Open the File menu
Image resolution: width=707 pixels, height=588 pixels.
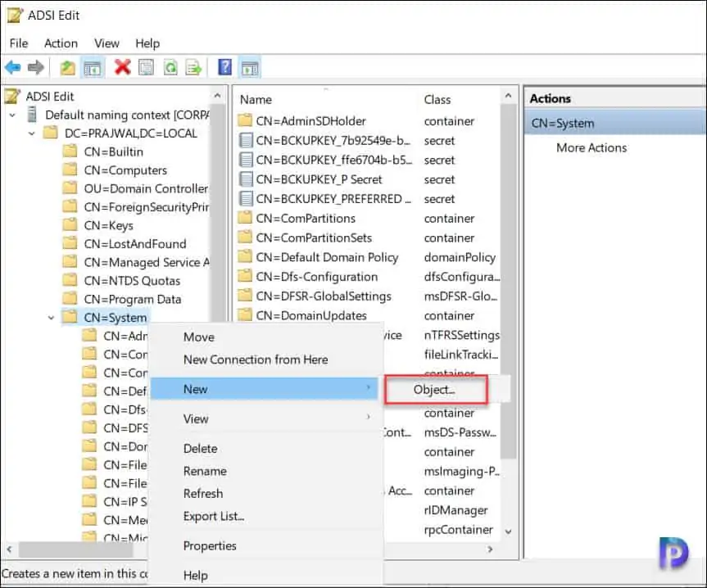19,43
